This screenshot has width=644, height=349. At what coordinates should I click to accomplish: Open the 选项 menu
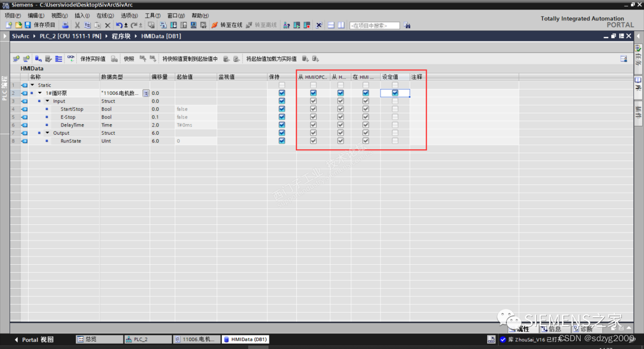click(129, 16)
